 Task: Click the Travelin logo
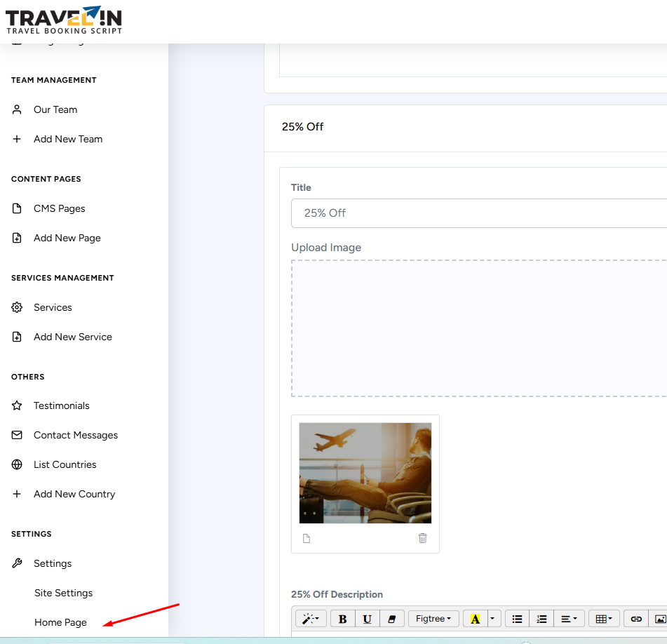coord(64,21)
